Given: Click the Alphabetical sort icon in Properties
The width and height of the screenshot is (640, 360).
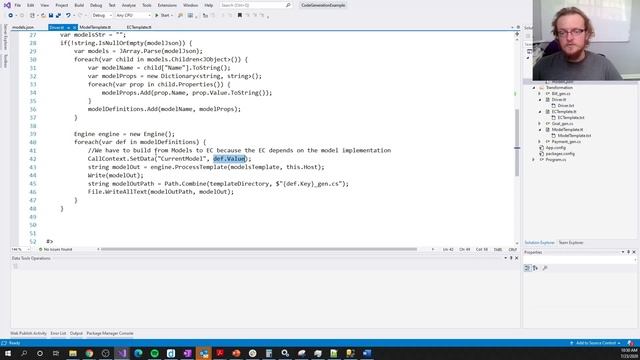Looking at the screenshot, I should 535,268.
